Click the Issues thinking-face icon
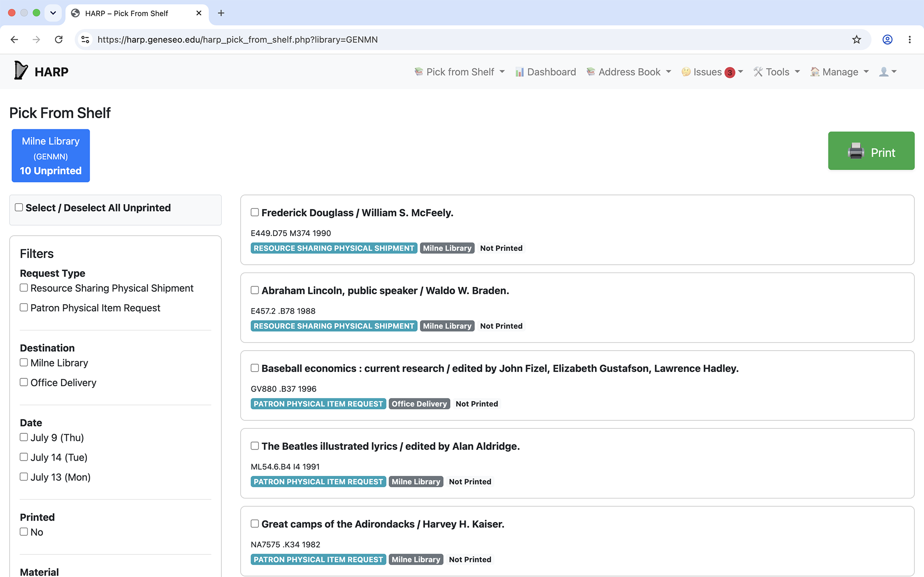 (686, 72)
